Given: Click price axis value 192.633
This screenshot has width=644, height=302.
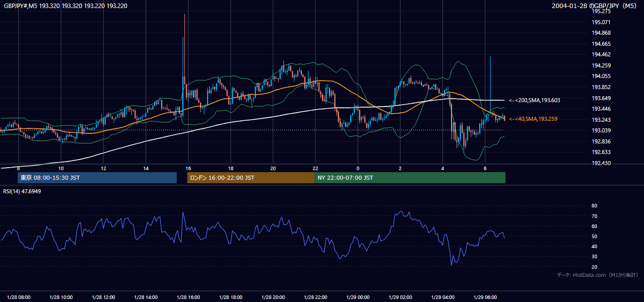Looking at the screenshot, I should pyautogui.click(x=602, y=152).
